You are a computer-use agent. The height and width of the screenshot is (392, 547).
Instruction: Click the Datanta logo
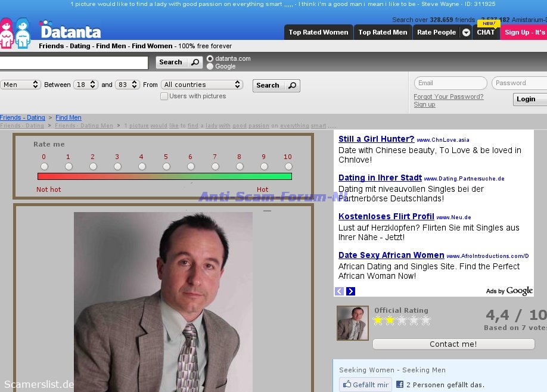[70, 30]
